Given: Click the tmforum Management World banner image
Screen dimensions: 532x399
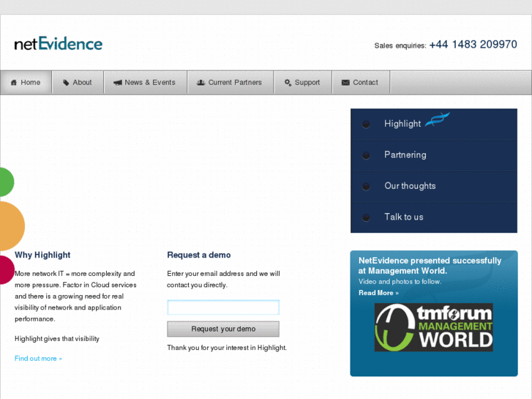Looking at the screenshot, I should (x=434, y=327).
